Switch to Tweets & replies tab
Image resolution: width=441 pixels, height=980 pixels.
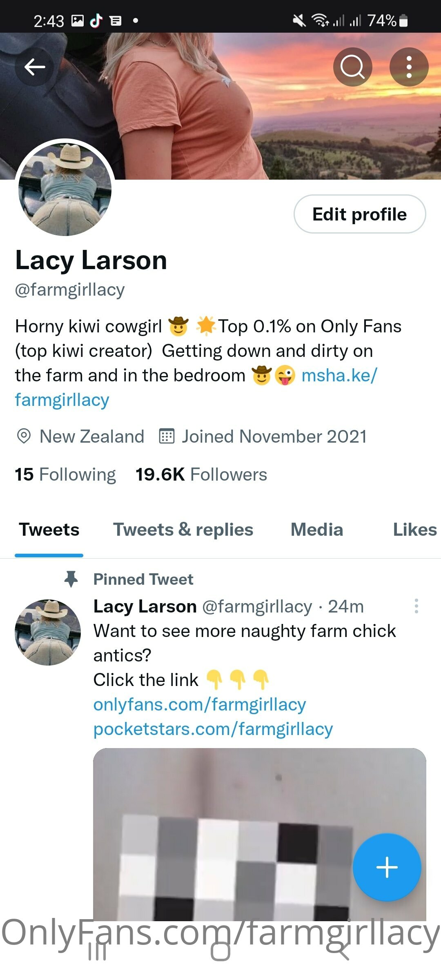click(x=183, y=530)
